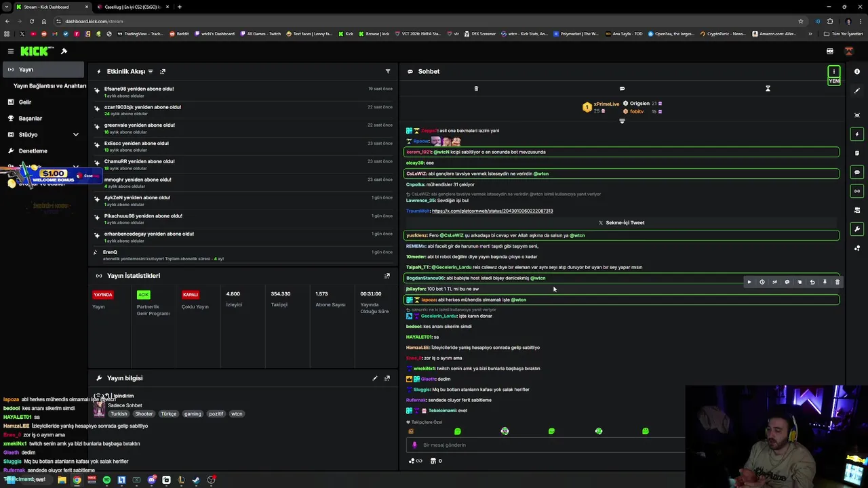Open the wtcN's Dashboard bookmark
The image size is (868, 488).
[214, 34]
